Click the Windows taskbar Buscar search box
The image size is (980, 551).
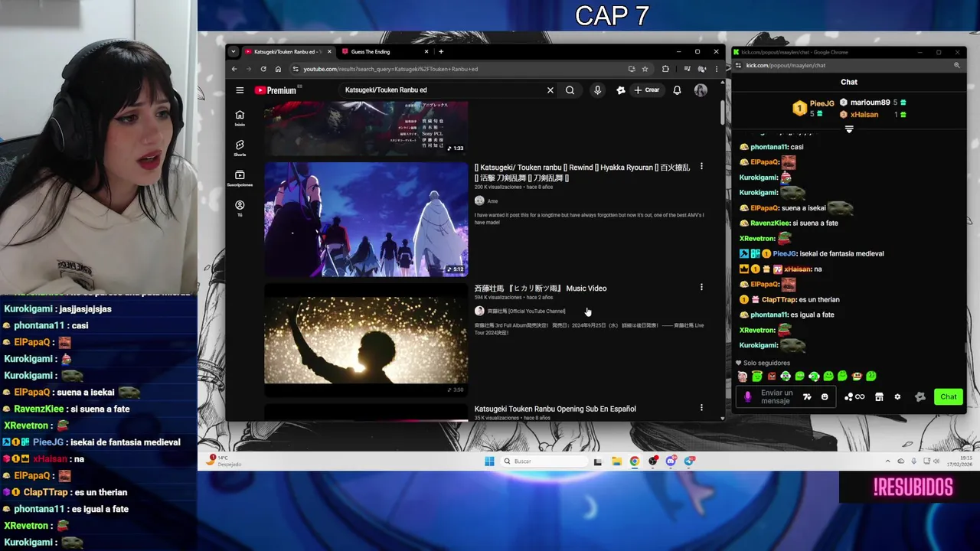coord(544,461)
